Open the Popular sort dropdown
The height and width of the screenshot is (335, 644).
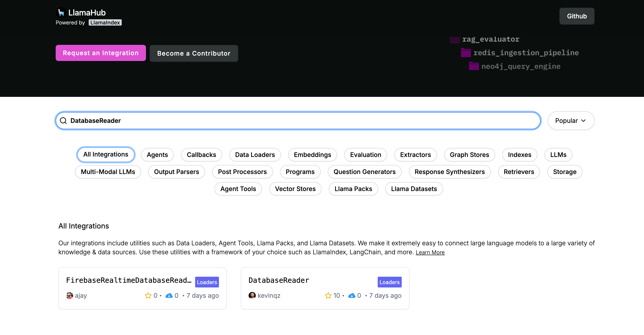[x=571, y=121]
